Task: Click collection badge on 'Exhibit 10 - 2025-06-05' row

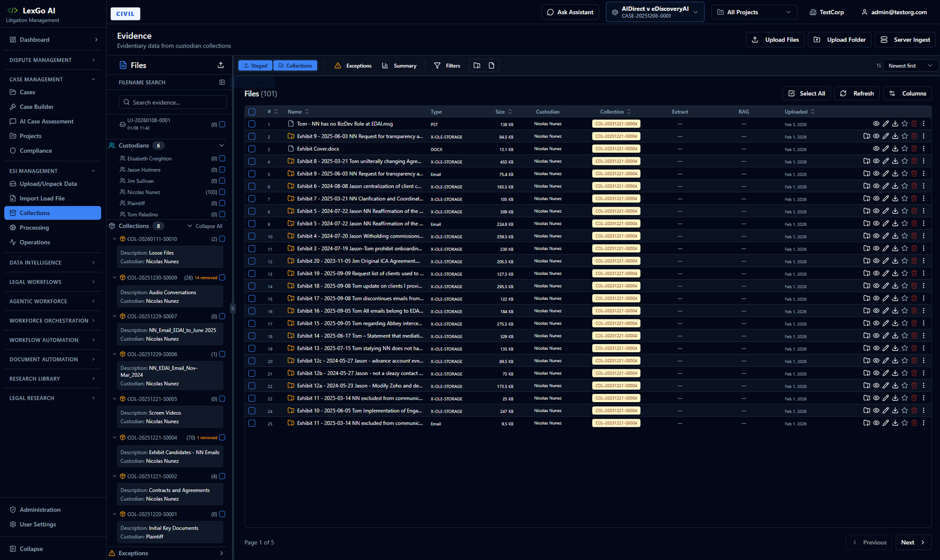Action: click(616, 410)
